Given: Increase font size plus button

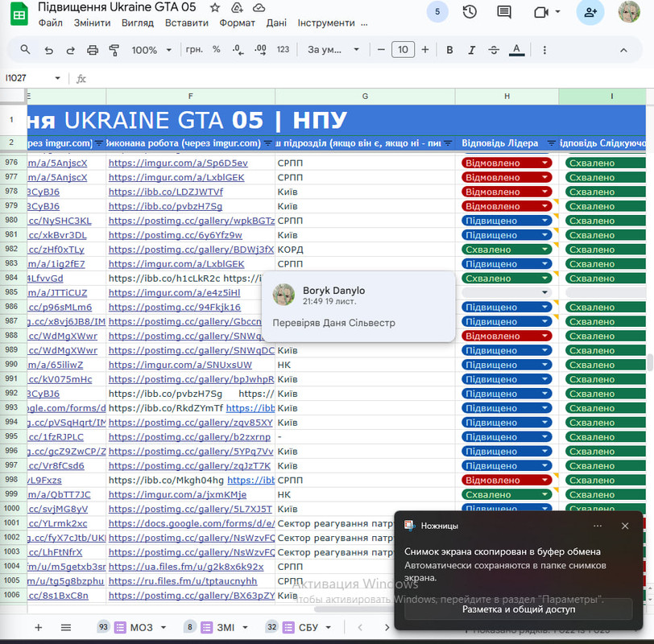Looking at the screenshot, I should click(x=425, y=50).
